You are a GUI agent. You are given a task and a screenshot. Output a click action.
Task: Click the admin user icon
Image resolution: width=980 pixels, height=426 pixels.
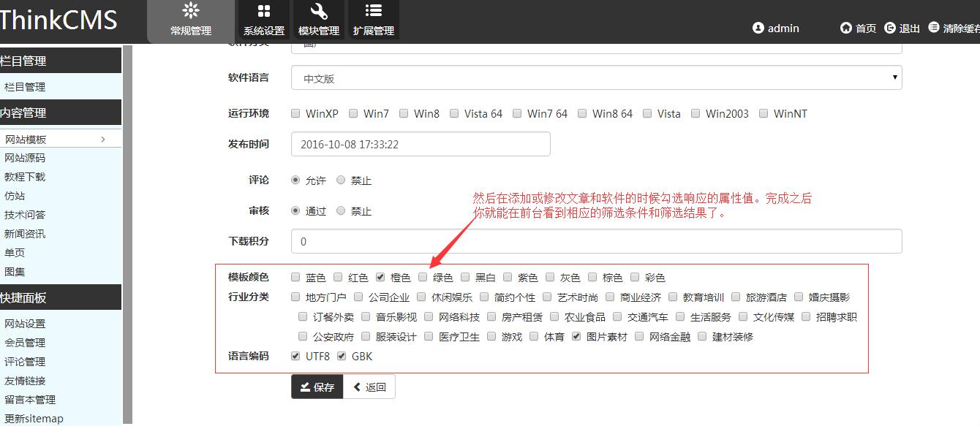click(x=758, y=28)
